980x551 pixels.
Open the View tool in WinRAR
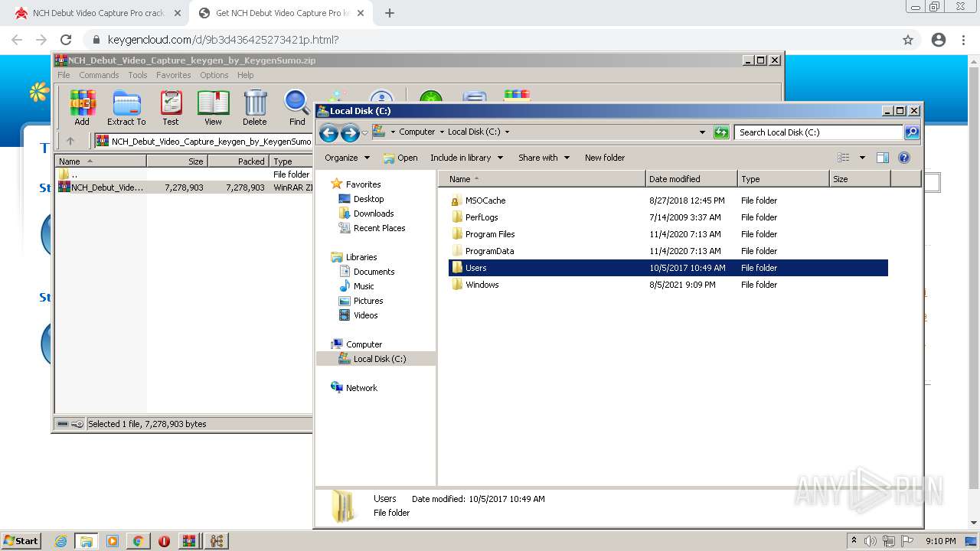213,107
